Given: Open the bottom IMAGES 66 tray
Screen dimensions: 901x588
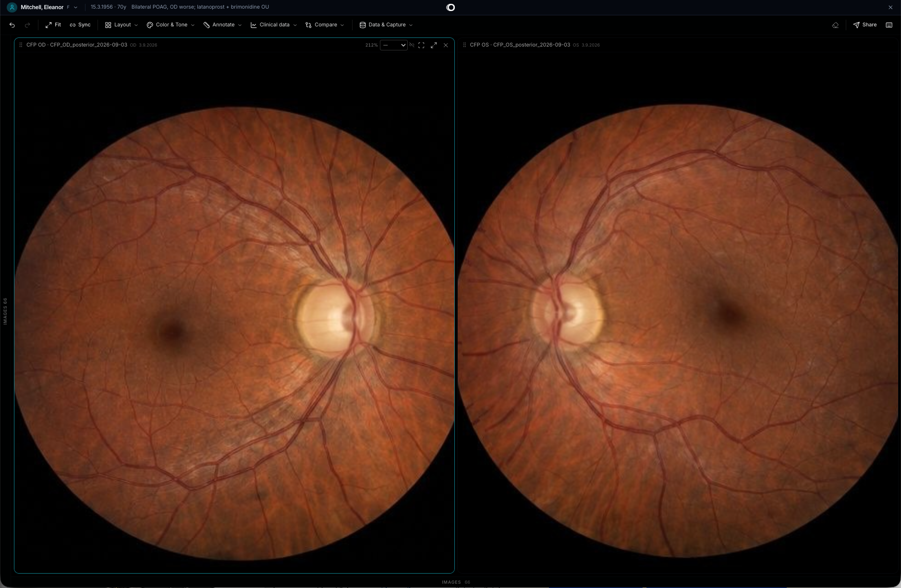Looking at the screenshot, I should click(456, 582).
